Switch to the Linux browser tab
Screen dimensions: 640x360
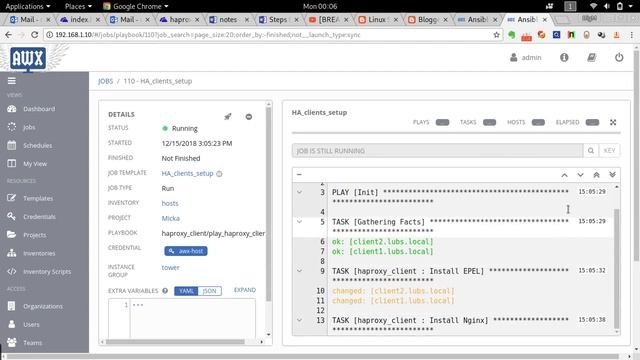tap(377, 20)
